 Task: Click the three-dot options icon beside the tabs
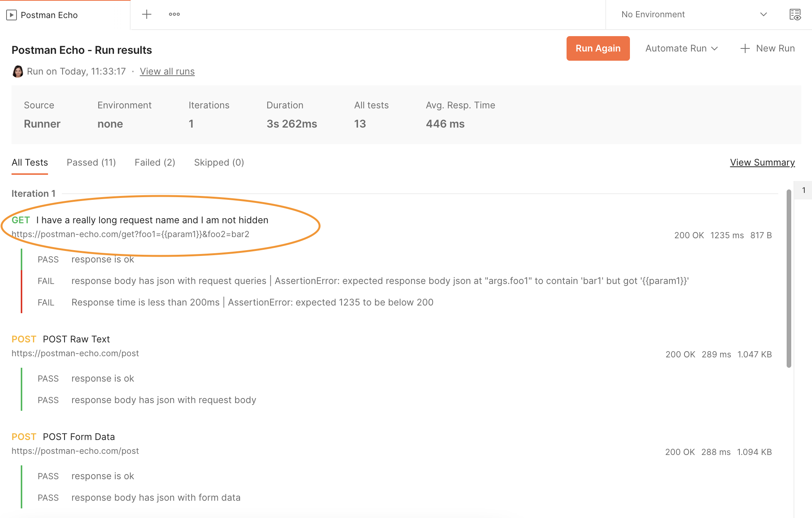[174, 14]
